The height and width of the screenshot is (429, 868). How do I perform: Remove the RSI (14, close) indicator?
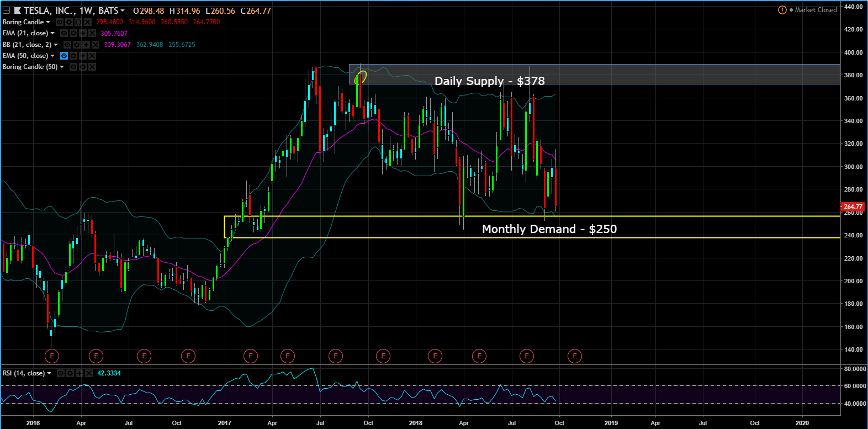click(89, 373)
